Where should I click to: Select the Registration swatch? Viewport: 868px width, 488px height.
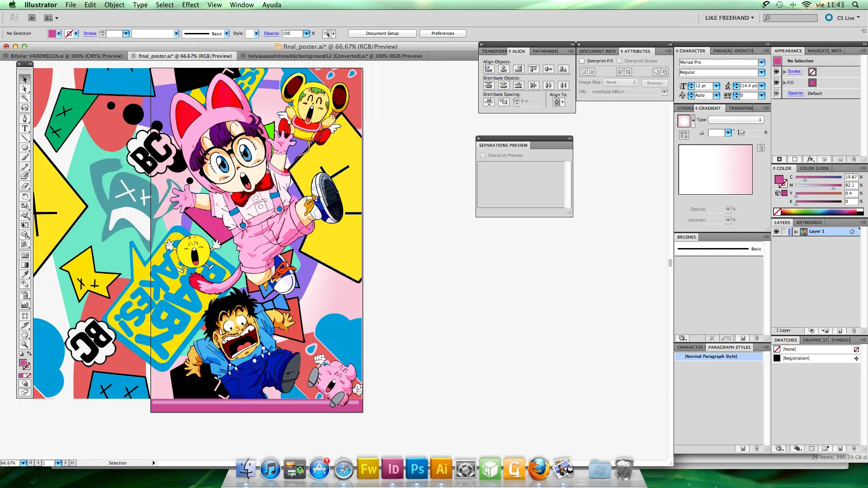(x=817, y=358)
